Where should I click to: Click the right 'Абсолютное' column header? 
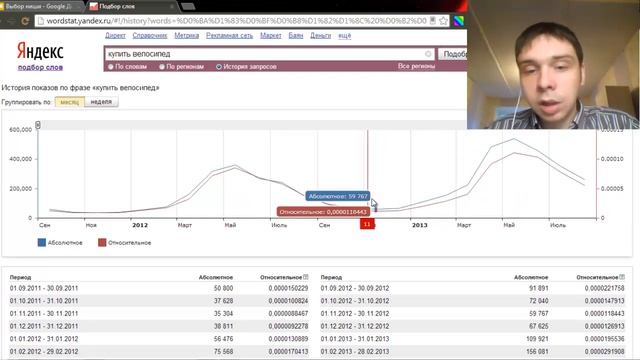click(531, 277)
